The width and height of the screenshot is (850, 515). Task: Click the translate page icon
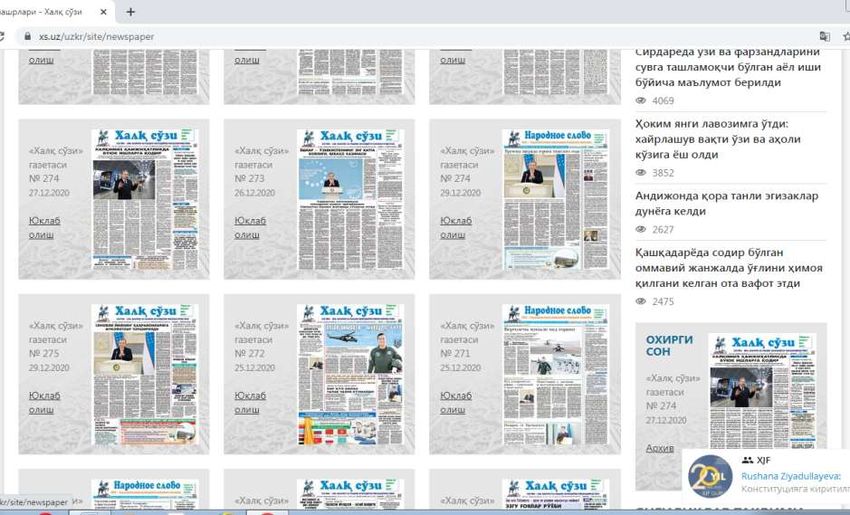click(825, 36)
